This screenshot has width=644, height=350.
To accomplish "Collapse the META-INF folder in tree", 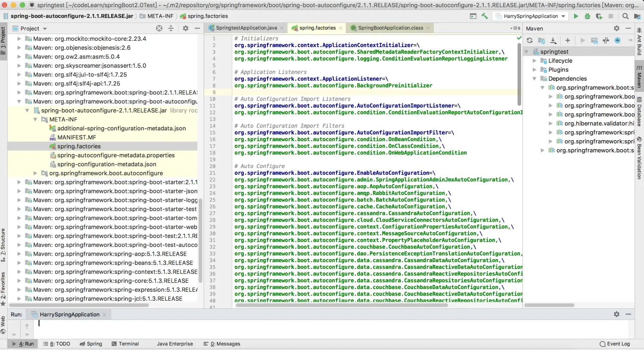I will click(36, 120).
